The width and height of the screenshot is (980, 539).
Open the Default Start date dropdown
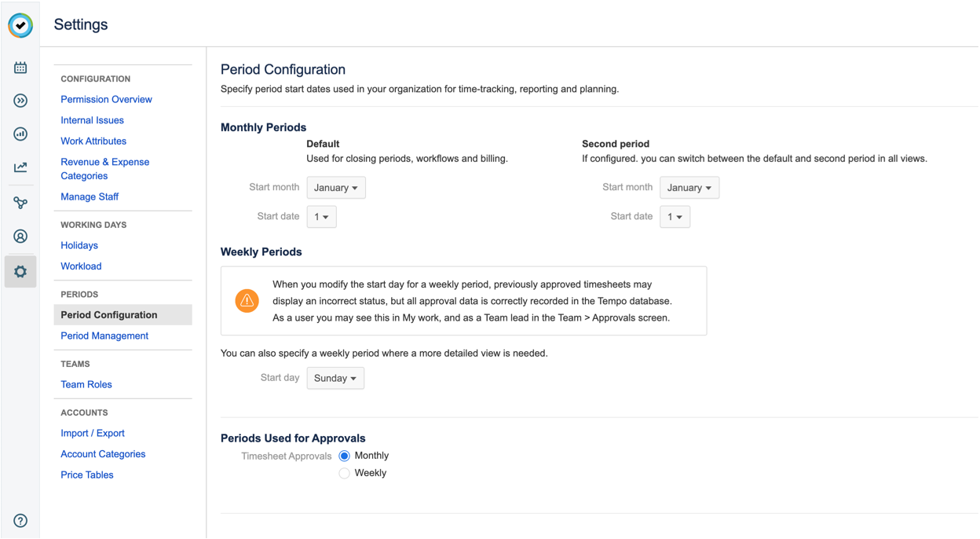point(321,217)
